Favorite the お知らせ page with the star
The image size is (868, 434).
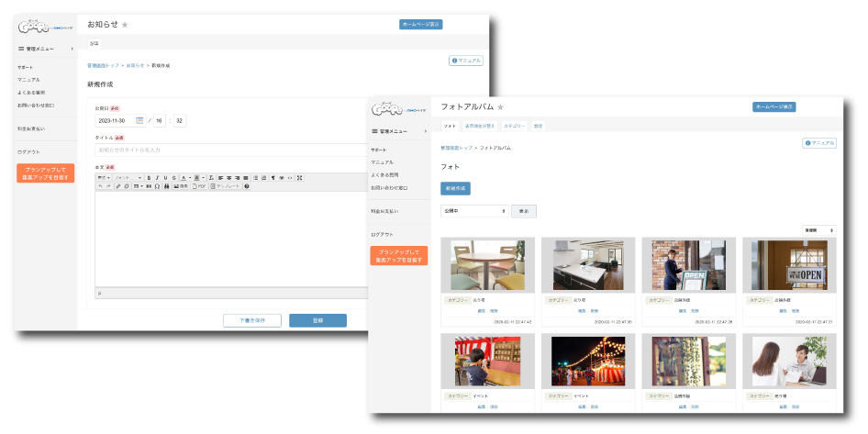point(125,25)
